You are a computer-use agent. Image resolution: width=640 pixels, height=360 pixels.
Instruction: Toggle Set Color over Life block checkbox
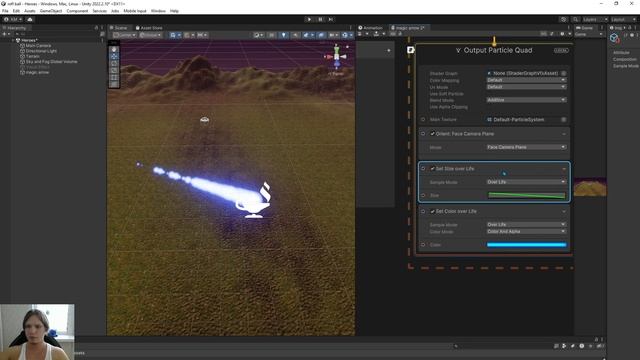(x=433, y=211)
